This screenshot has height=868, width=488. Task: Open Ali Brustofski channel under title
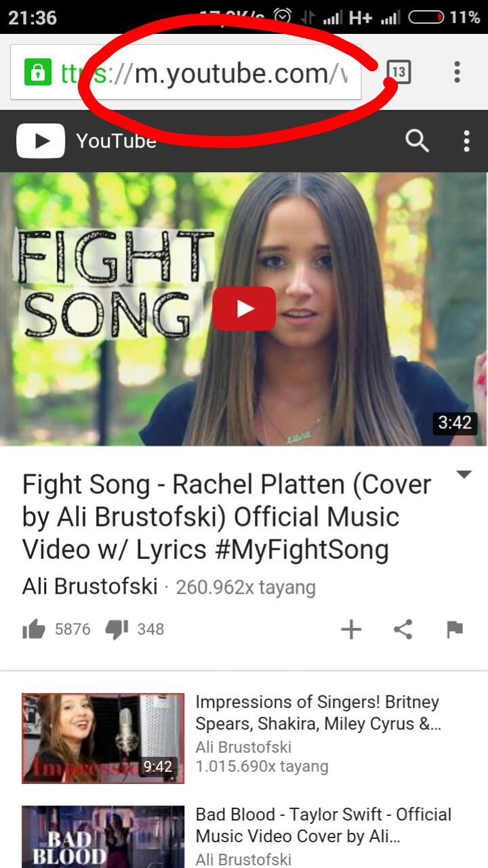click(x=90, y=586)
